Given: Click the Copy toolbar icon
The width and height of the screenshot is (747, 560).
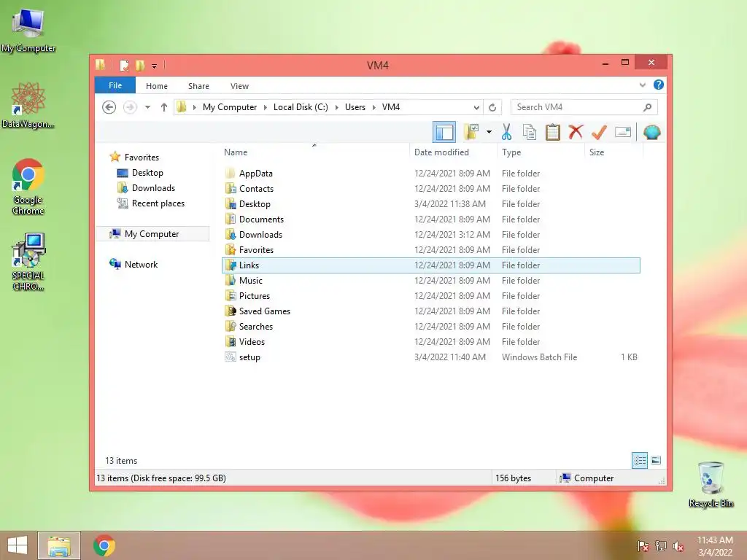Looking at the screenshot, I should (530, 132).
